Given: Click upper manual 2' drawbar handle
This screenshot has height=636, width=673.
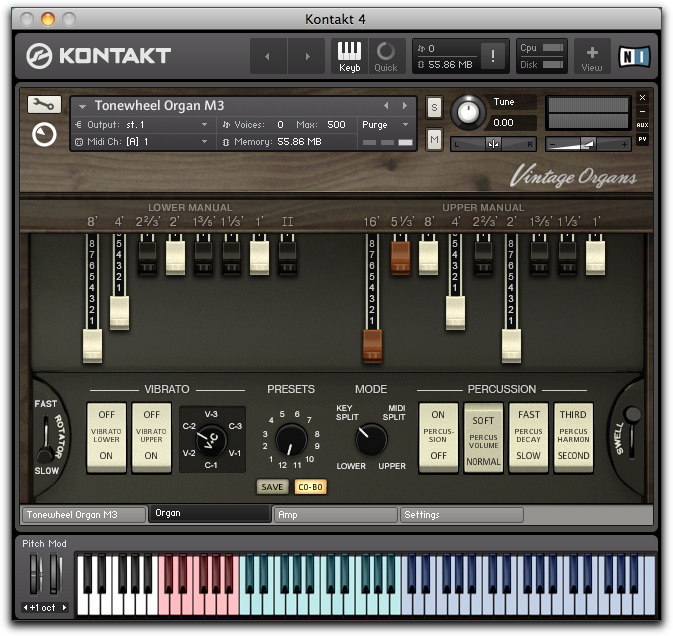Looking at the screenshot, I should coord(511,346).
